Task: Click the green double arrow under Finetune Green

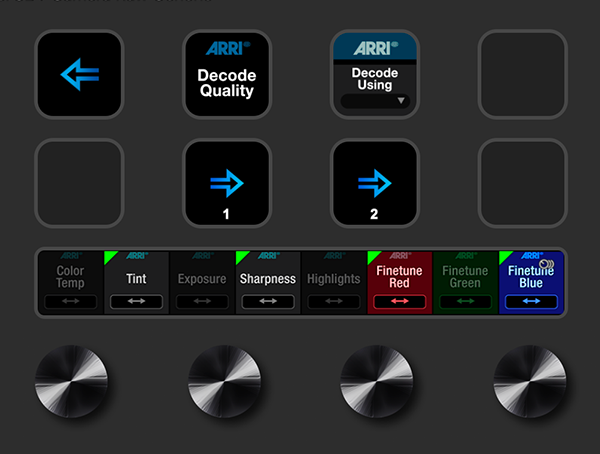Action: pyautogui.click(x=465, y=301)
